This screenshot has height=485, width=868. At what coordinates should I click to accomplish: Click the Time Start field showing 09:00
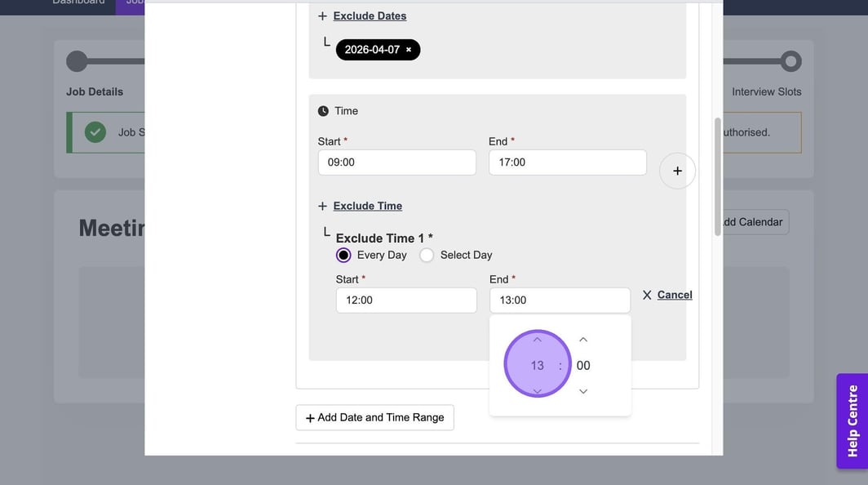(x=396, y=162)
